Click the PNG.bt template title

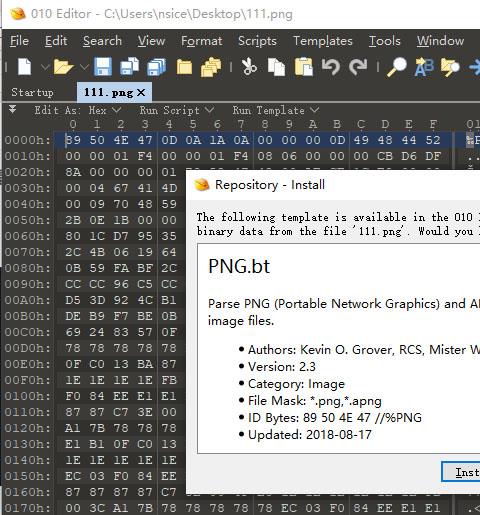(239, 266)
